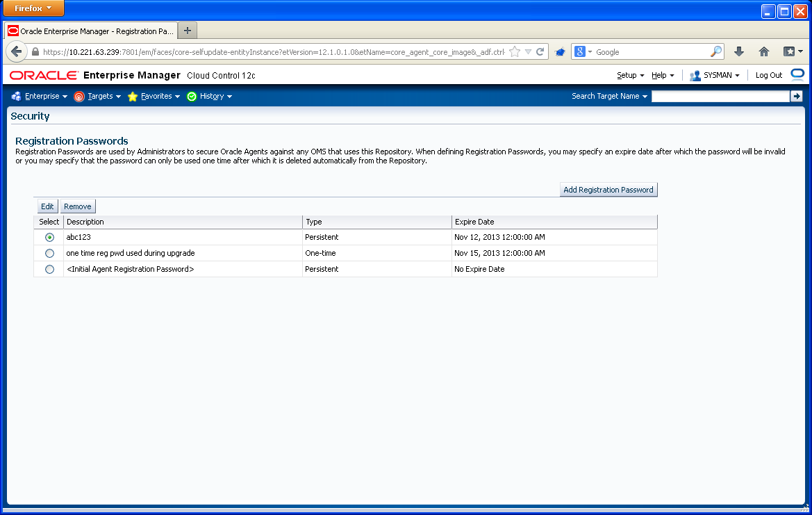Image resolution: width=812 pixels, height=515 pixels.
Task: Click in the Google search box
Action: point(652,52)
